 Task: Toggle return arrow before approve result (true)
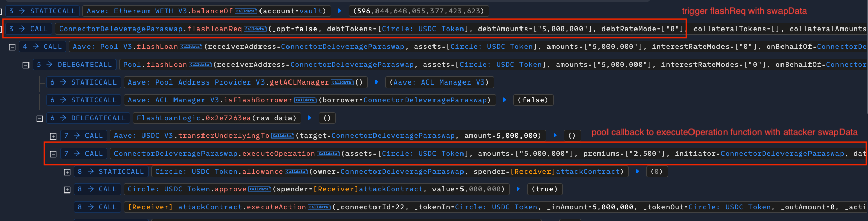point(518,189)
